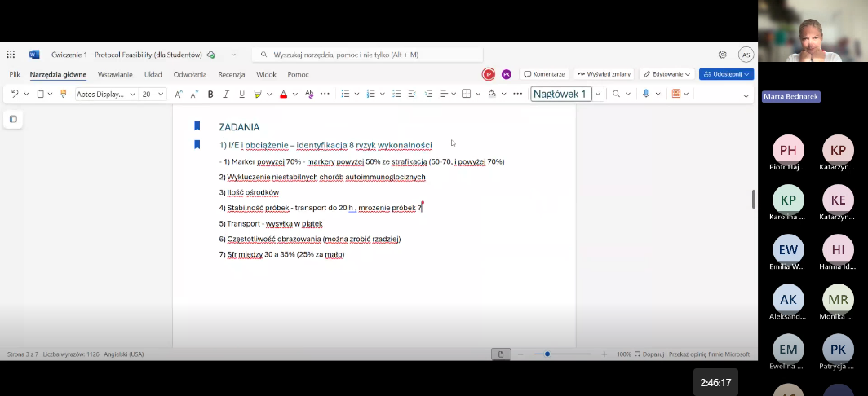Open the bulleted list icon
The height and width of the screenshot is (396, 868).
coord(345,95)
